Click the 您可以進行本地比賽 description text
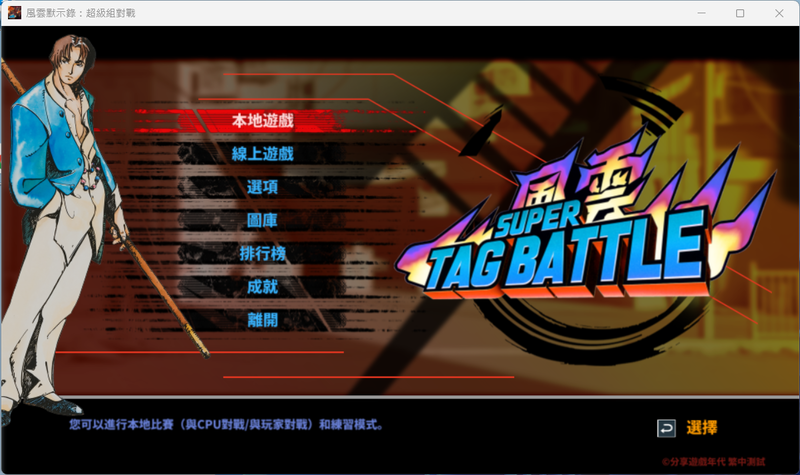 (227, 424)
